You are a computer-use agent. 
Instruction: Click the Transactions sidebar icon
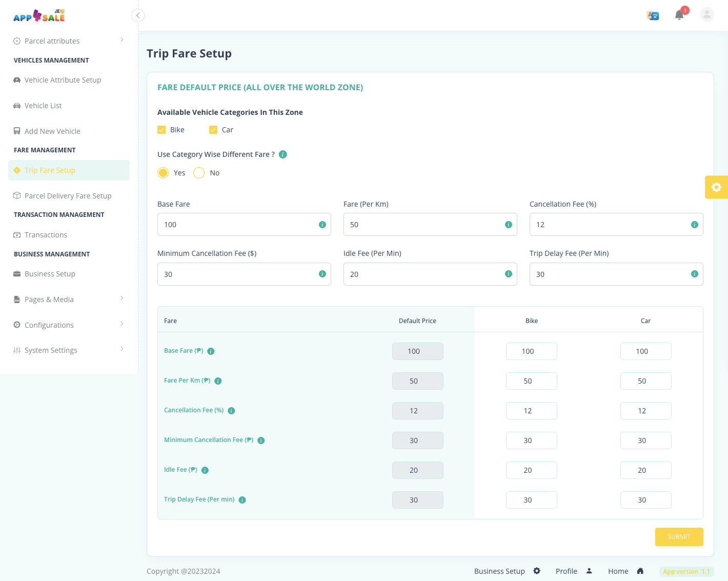tap(17, 235)
